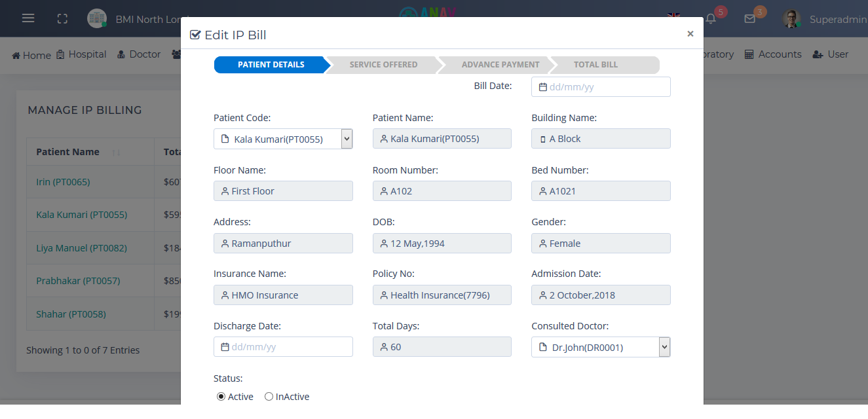Switch to Advance Payment step

(x=500, y=65)
